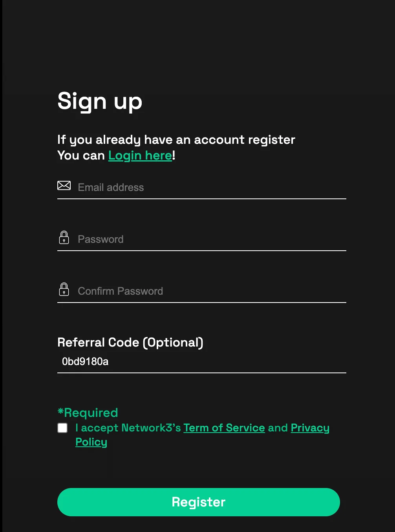The width and height of the screenshot is (395, 532).
Task: Open the Privacy Policy link
Action: (x=203, y=435)
